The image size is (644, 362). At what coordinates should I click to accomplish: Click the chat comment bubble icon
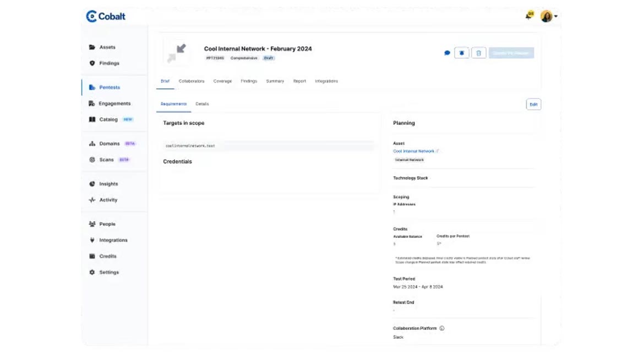point(447,53)
